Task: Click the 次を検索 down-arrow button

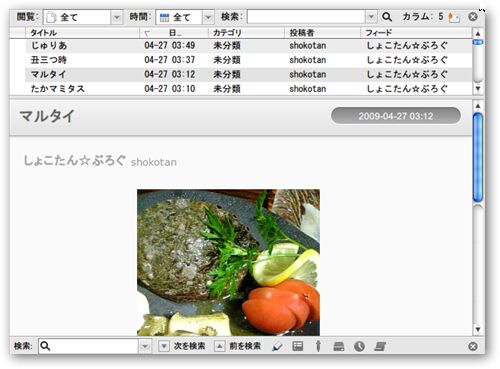Action: (x=164, y=346)
